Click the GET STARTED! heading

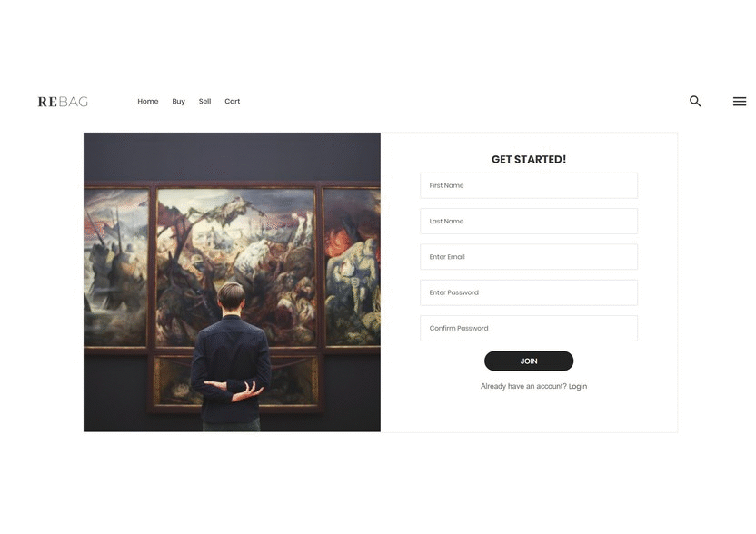tap(529, 160)
